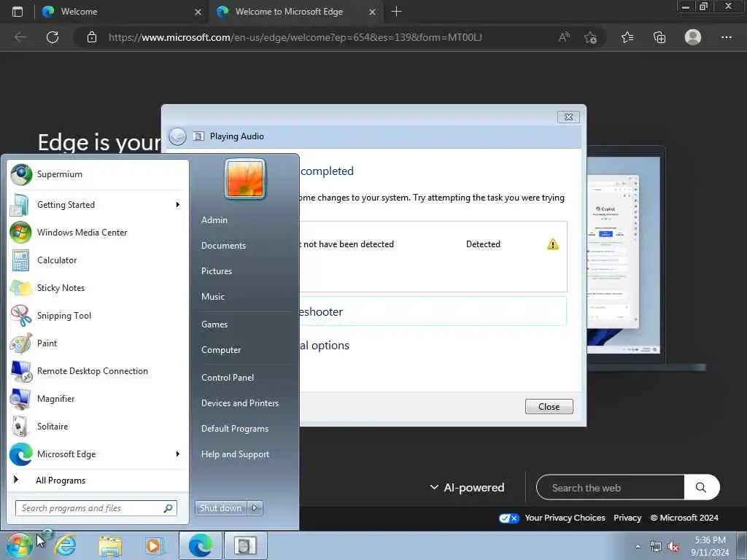Open the Pictures library
Screen dimensions: 747x560
[217, 271]
